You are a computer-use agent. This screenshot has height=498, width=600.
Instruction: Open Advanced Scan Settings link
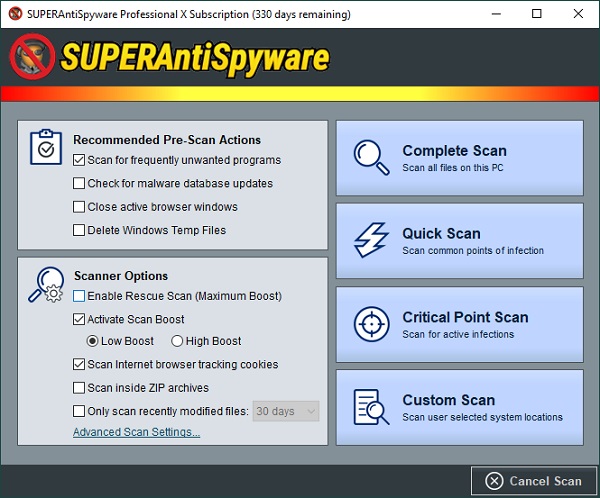pyautogui.click(x=137, y=432)
